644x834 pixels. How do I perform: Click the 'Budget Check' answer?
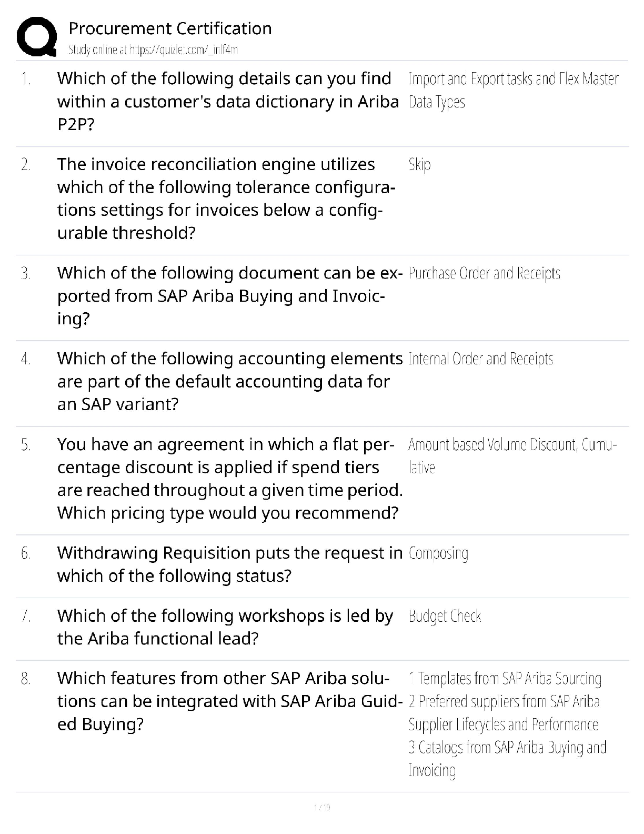pyautogui.click(x=445, y=616)
